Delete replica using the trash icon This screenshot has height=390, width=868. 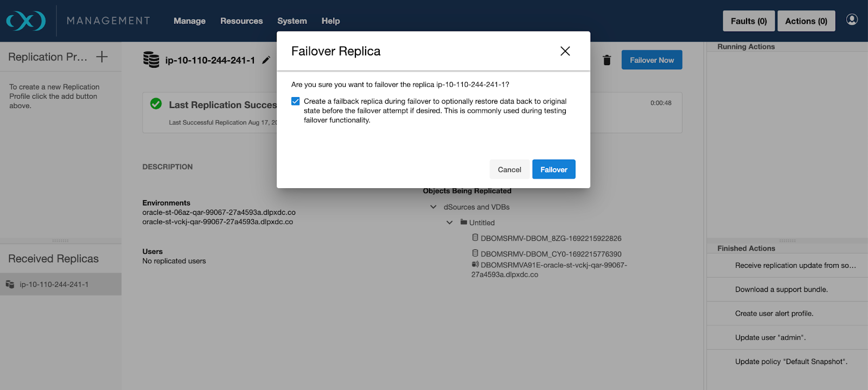(607, 60)
